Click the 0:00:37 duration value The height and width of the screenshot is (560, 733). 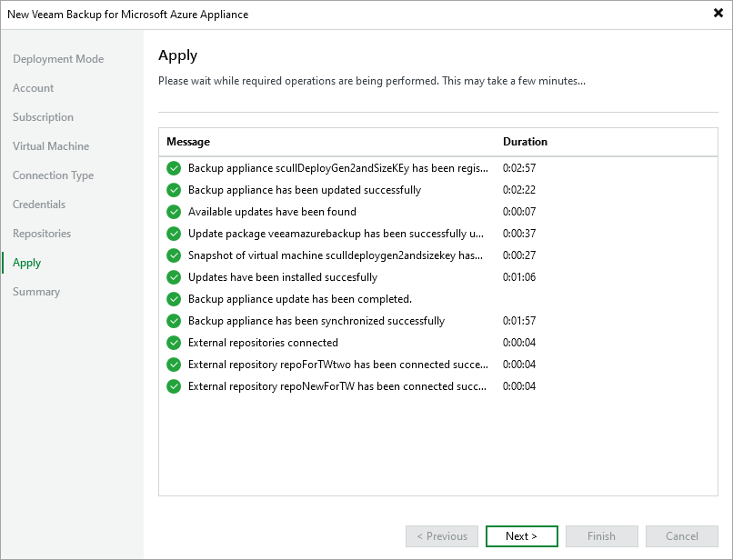(x=519, y=234)
